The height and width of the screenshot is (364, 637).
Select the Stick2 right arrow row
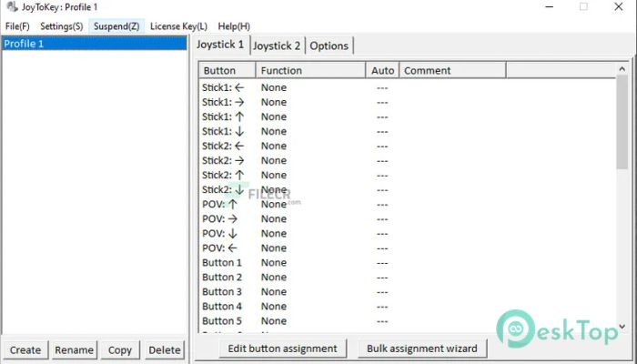click(408, 161)
